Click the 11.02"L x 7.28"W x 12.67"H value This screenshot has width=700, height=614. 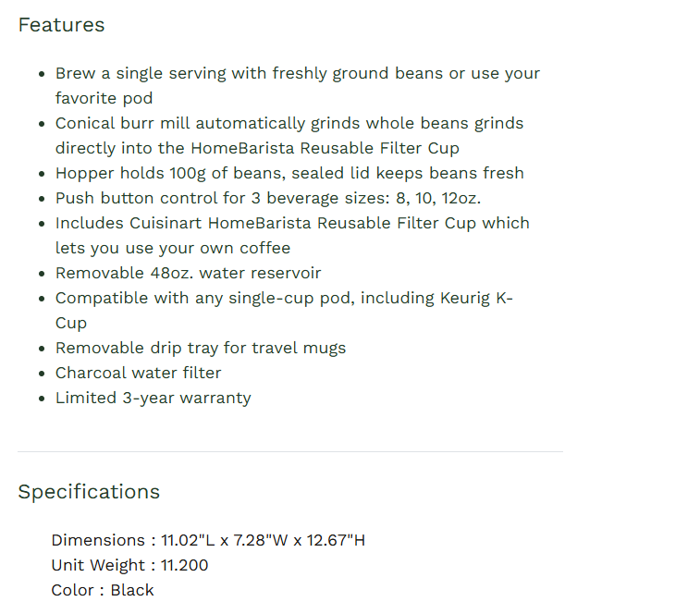pos(264,541)
